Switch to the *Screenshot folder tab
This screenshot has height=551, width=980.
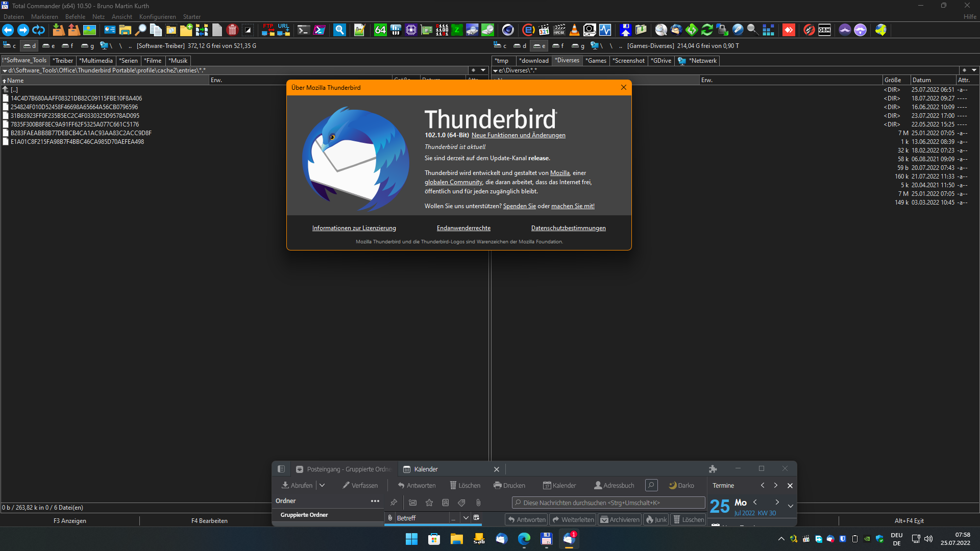pos(629,61)
